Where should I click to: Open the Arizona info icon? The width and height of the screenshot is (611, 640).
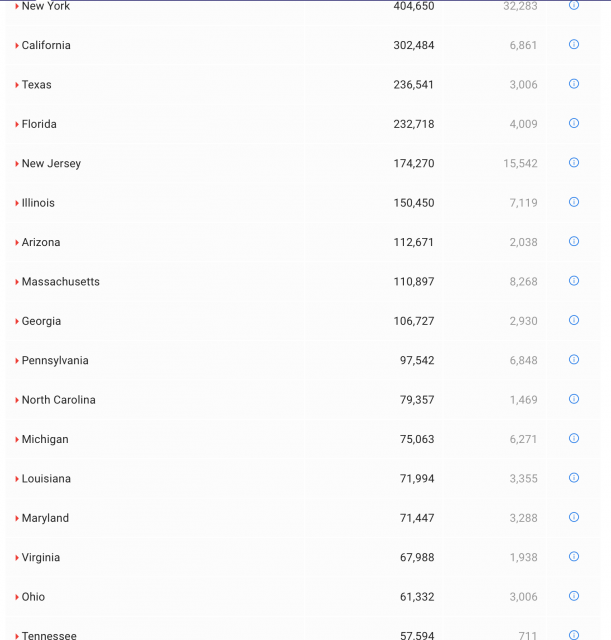tap(574, 241)
